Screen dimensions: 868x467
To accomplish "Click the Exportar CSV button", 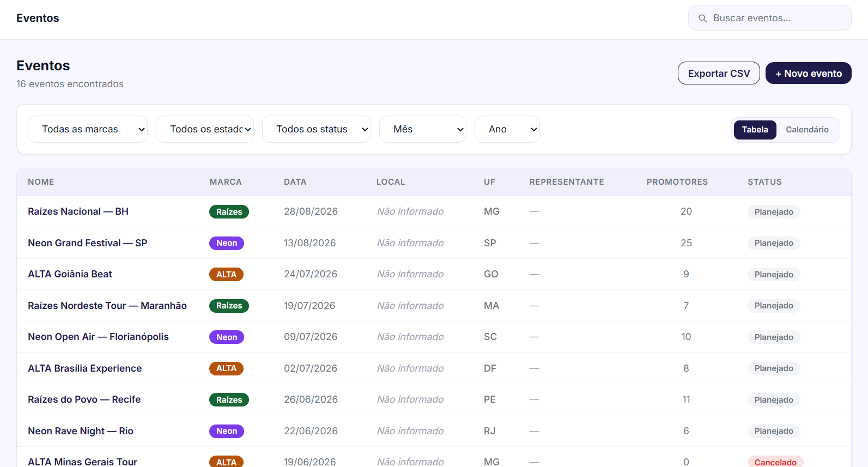I will pyautogui.click(x=719, y=73).
